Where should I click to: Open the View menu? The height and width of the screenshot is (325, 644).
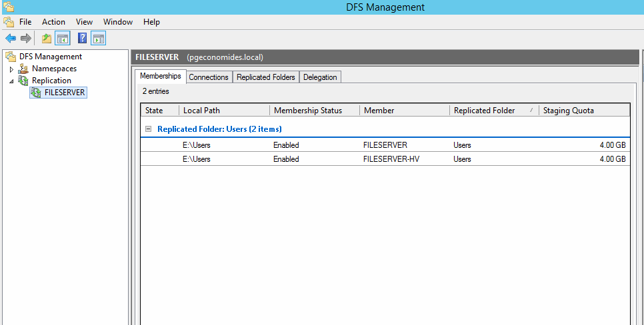pyautogui.click(x=84, y=22)
